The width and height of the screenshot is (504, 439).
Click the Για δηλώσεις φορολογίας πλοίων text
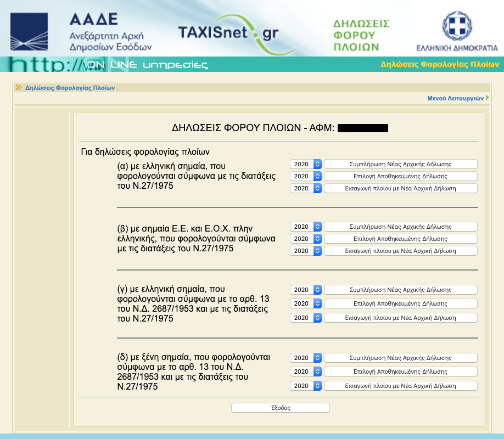click(145, 151)
